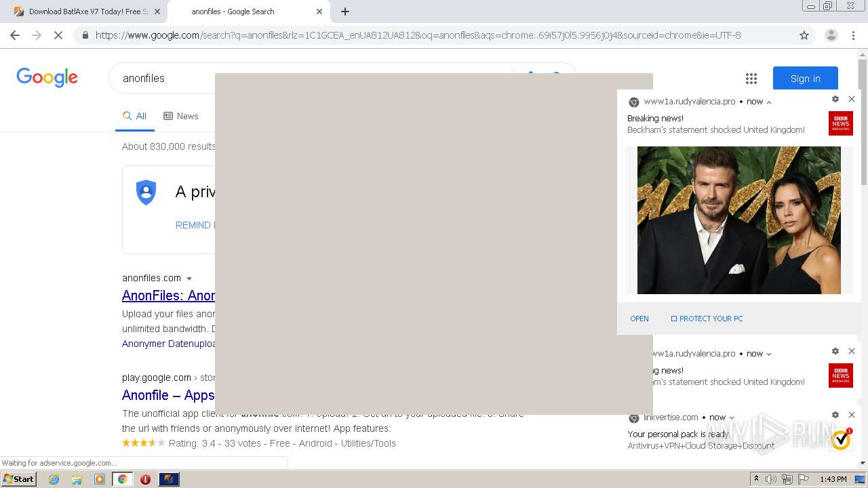Click the Anonymer Datenupload sitelink

tap(168, 344)
